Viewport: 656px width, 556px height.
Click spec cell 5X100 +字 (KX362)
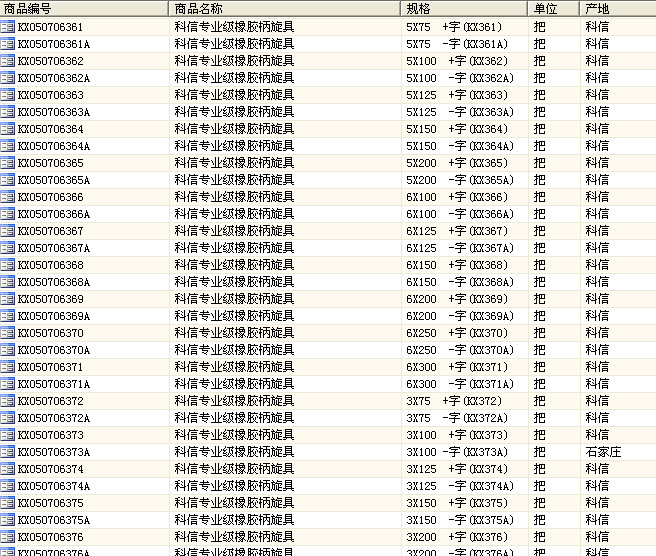[x=457, y=61]
